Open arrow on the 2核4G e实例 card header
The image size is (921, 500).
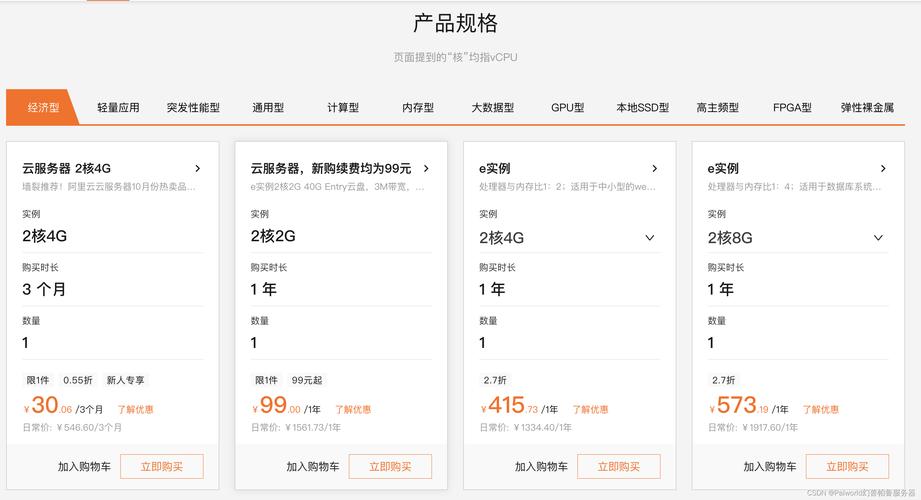point(655,169)
